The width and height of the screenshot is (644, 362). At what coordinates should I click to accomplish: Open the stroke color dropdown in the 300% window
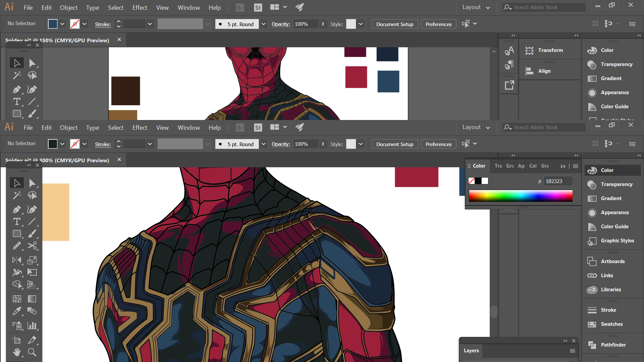pyautogui.click(x=85, y=144)
